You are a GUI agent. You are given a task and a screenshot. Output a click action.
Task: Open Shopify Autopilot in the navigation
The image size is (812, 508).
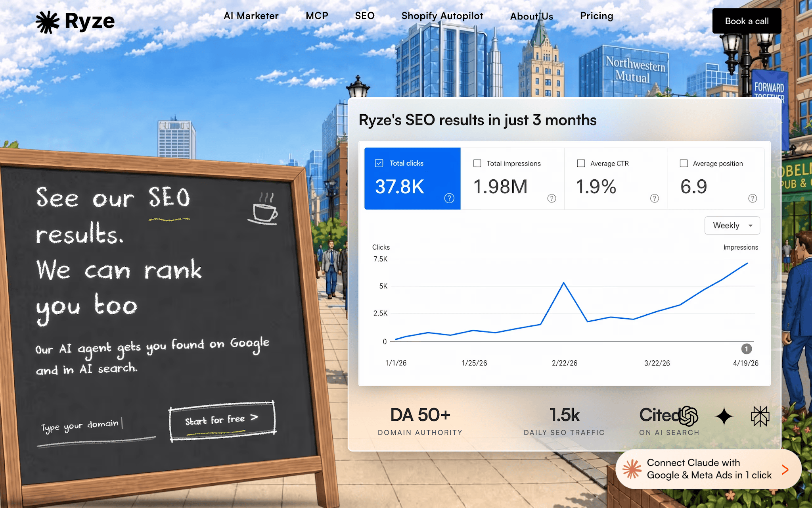tap(442, 16)
